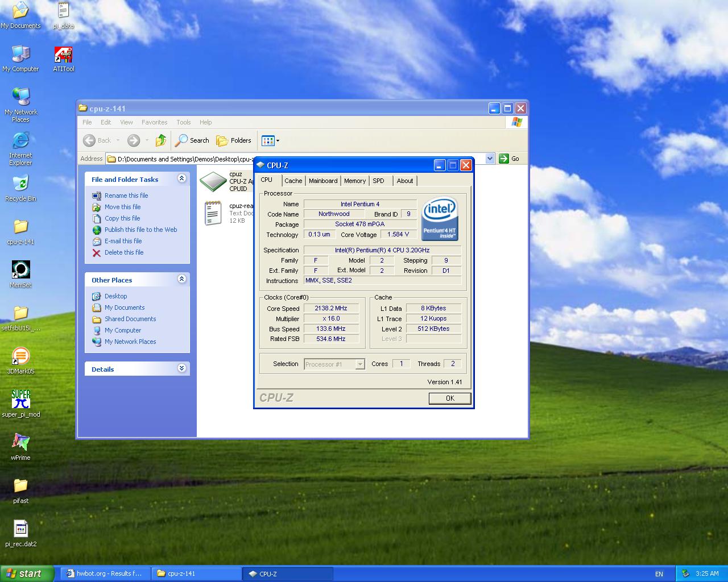
Task: Open the View menu in Explorer
Action: click(126, 122)
